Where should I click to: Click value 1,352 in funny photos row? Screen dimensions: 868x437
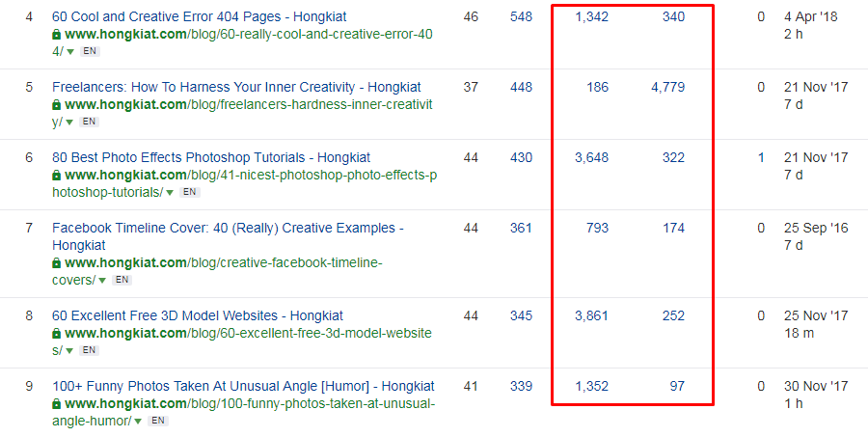coord(592,386)
